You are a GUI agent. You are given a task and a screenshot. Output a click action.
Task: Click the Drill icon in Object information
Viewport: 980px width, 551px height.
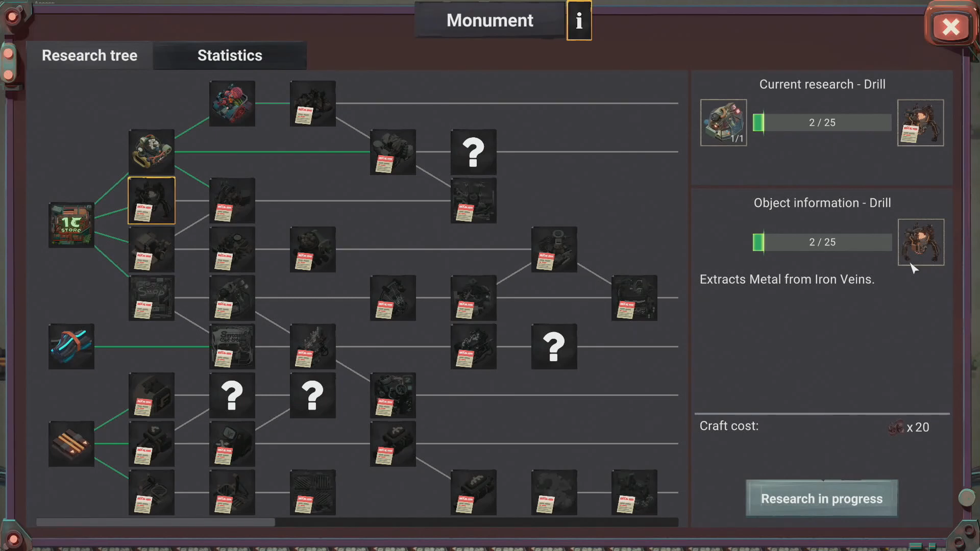921,242
